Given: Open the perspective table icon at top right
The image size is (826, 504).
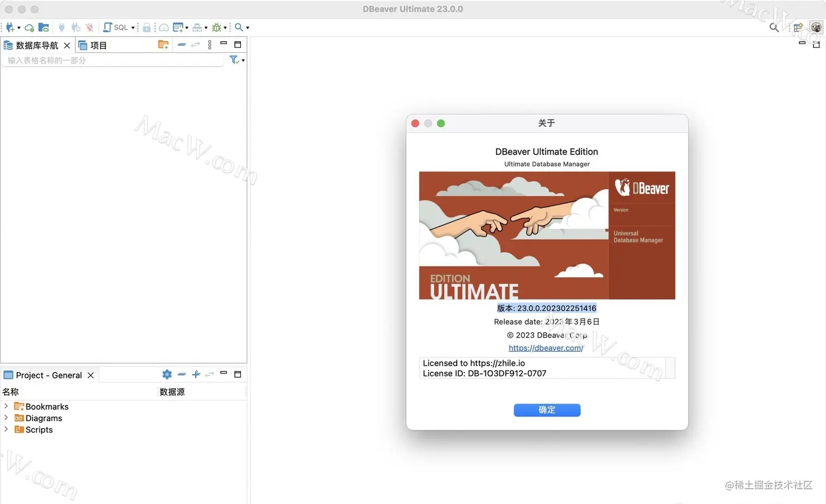Looking at the screenshot, I should pos(798,27).
